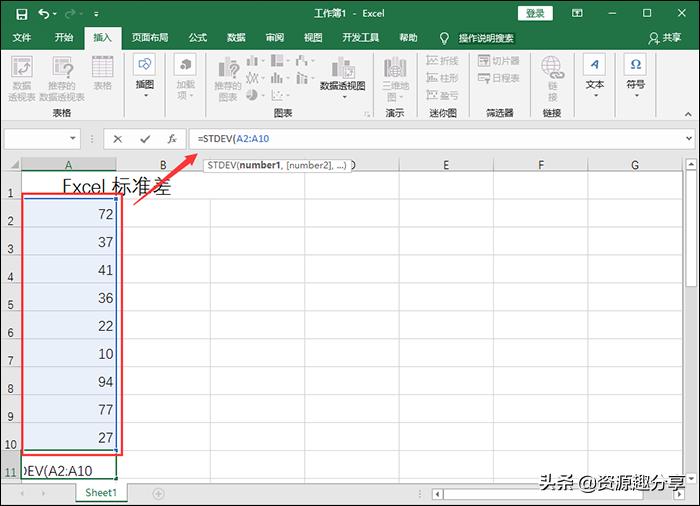The height and width of the screenshot is (506, 700).
Task: Expand the formula bar with right chevron
Action: pyautogui.click(x=690, y=139)
